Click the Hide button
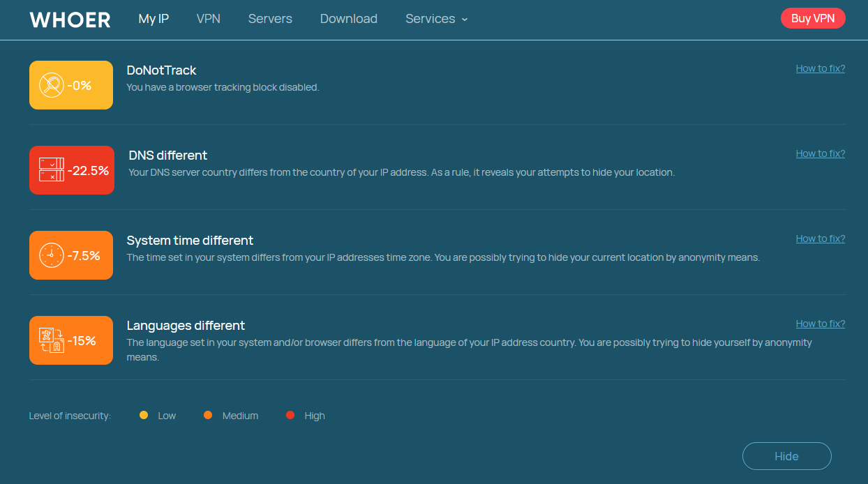The width and height of the screenshot is (868, 484). click(x=787, y=456)
